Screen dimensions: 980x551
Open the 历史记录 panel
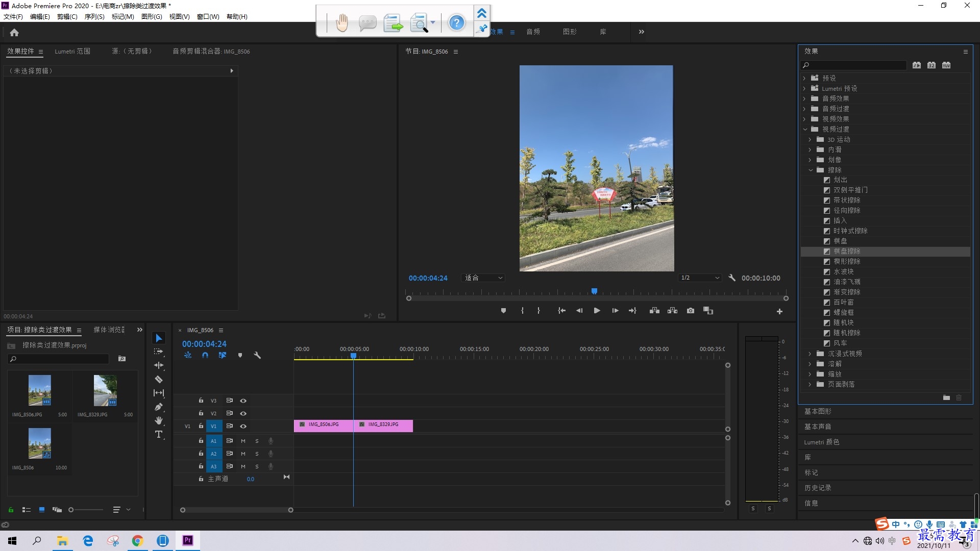818,488
